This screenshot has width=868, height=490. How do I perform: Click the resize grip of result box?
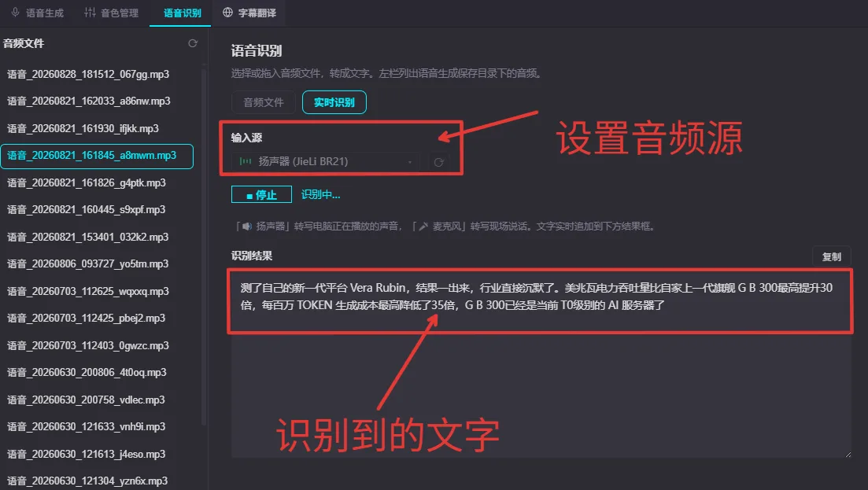tap(848, 454)
